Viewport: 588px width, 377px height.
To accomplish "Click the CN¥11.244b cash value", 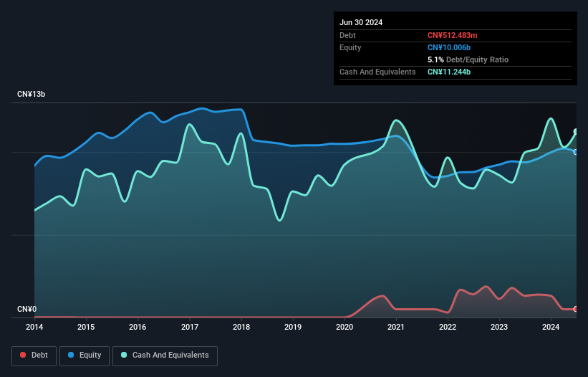I will coord(449,72).
